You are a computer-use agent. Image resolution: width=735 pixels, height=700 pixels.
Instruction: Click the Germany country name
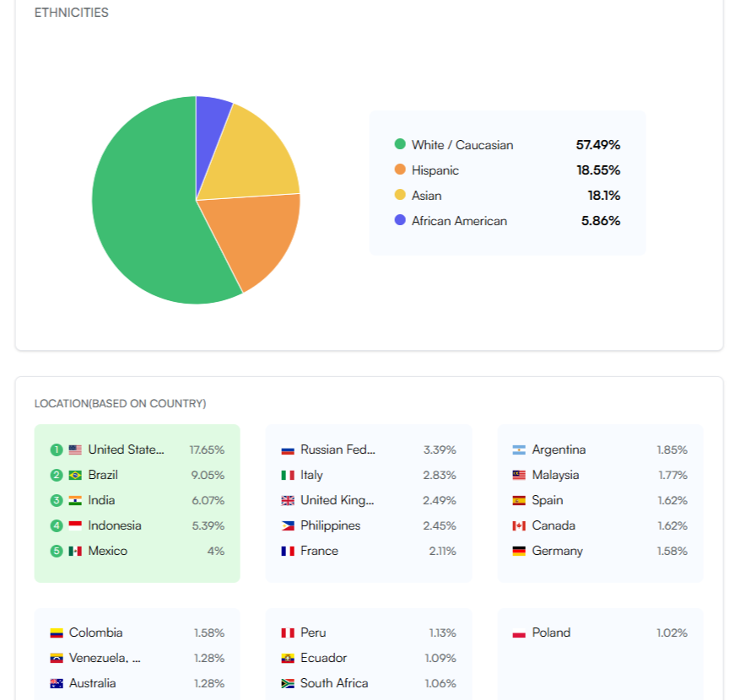[557, 551]
